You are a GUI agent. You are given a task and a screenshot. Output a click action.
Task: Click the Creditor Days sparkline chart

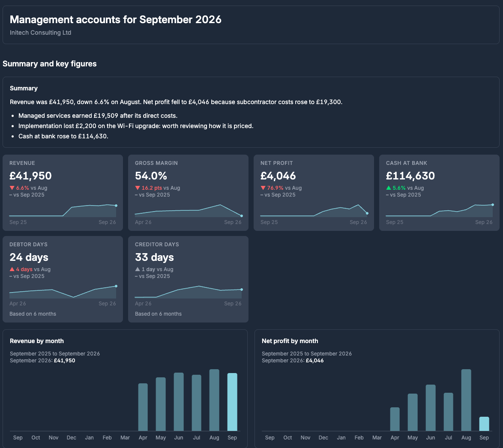(189, 292)
